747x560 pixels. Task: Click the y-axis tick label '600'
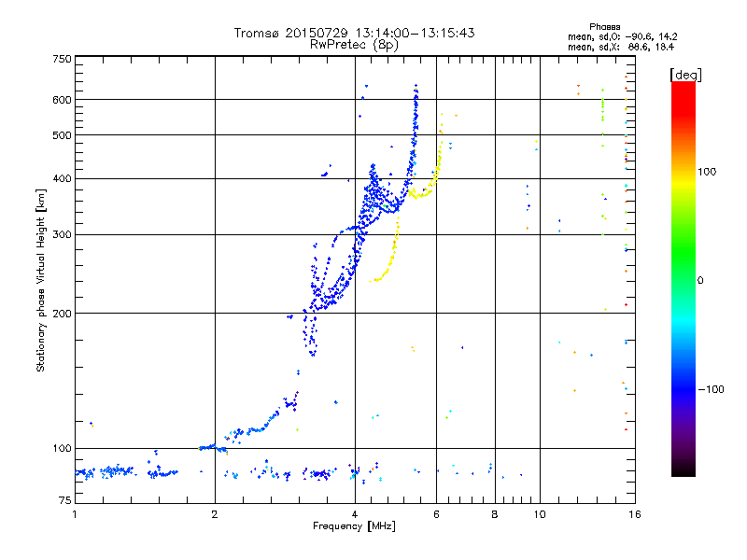(62, 100)
